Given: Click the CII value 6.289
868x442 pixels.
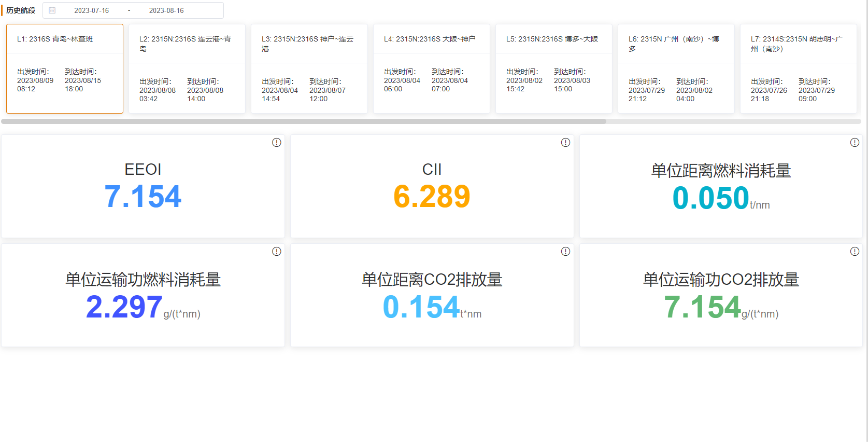Looking at the screenshot, I should coord(432,197).
